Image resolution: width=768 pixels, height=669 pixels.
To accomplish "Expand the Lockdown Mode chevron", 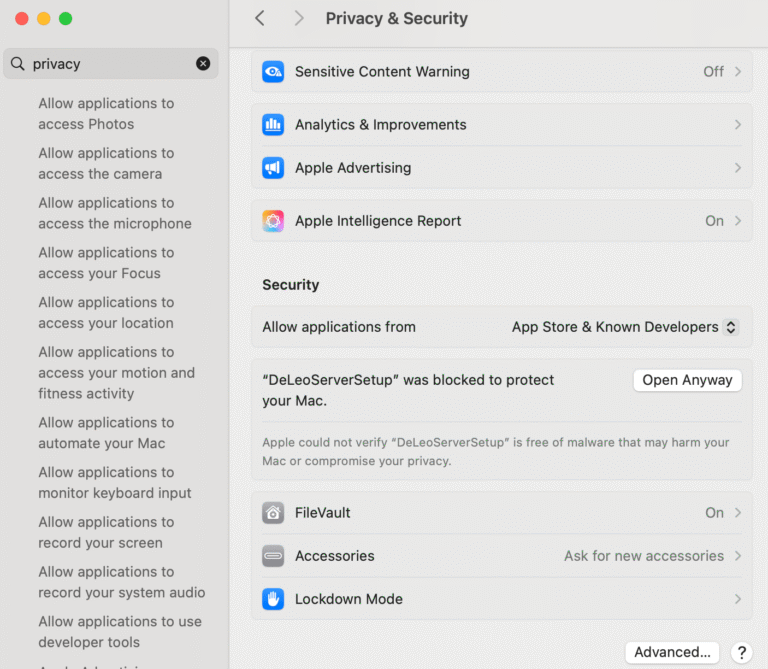I will (x=738, y=599).
